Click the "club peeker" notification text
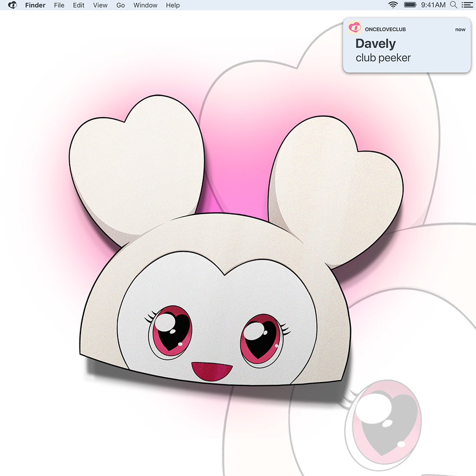 (383, 58)
